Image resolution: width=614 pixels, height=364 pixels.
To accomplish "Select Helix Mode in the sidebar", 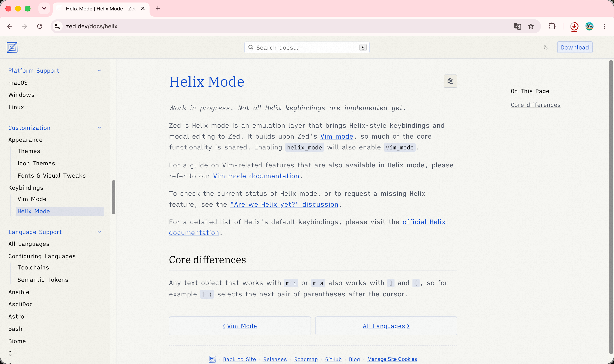I will (x=60, y=211).
